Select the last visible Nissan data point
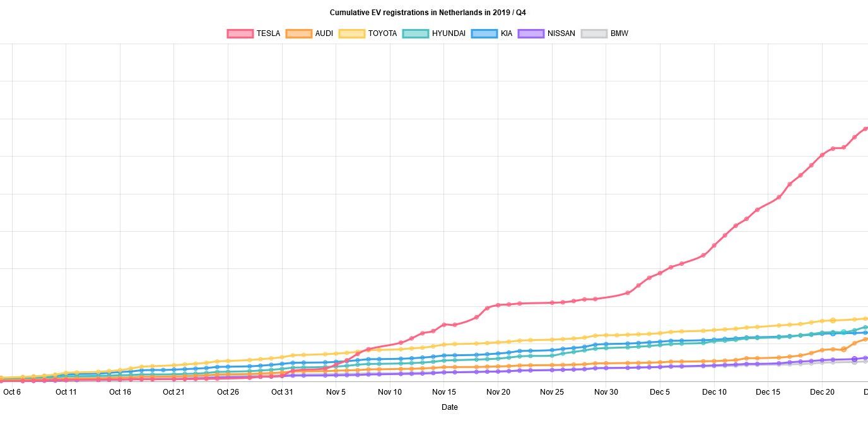This screenshot has width=868, height=430. click(x=865, y=358)
